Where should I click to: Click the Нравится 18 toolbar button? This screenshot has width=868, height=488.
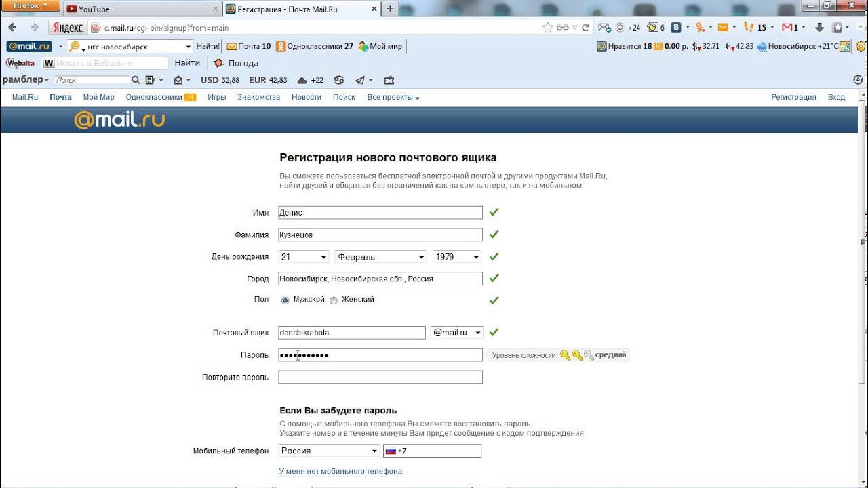coord(625,47)
